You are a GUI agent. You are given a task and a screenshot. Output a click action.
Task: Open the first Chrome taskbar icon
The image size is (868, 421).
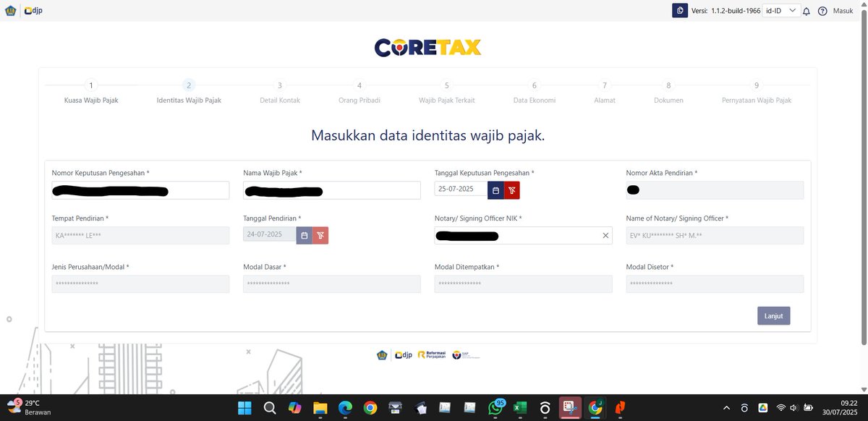click(x=370, y=408)
